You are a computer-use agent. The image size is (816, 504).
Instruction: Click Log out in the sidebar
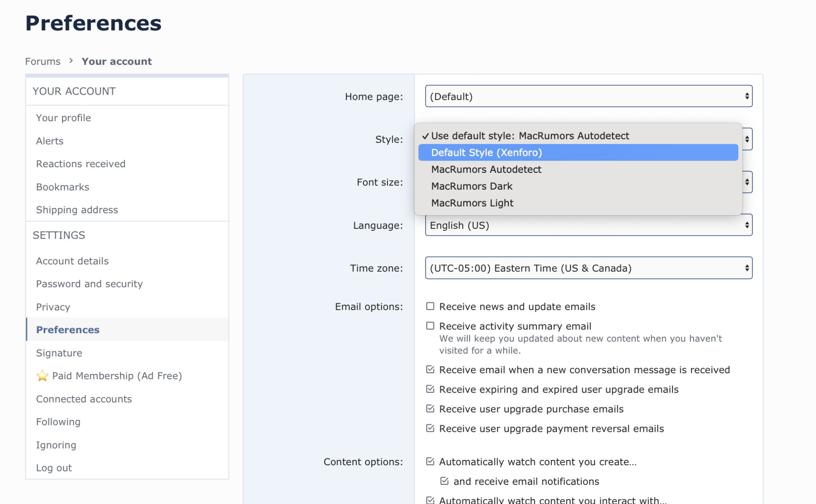click(54, 468)
